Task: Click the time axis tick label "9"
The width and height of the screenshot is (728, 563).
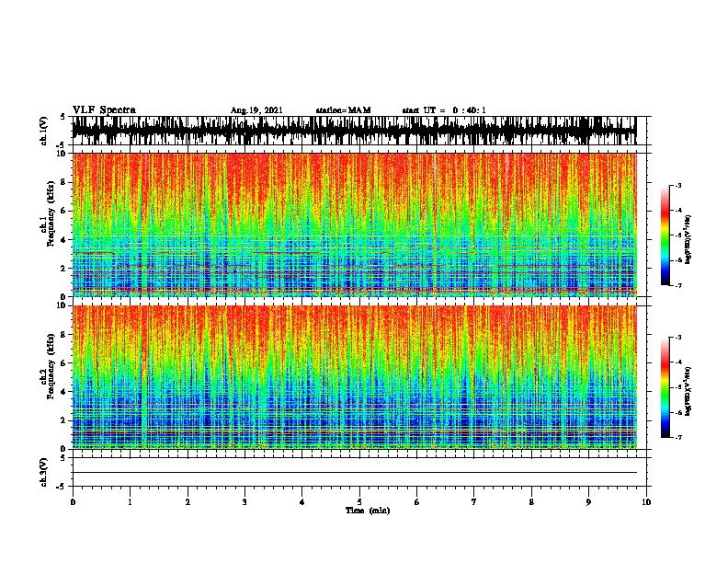Action: [x=588, y=502]
